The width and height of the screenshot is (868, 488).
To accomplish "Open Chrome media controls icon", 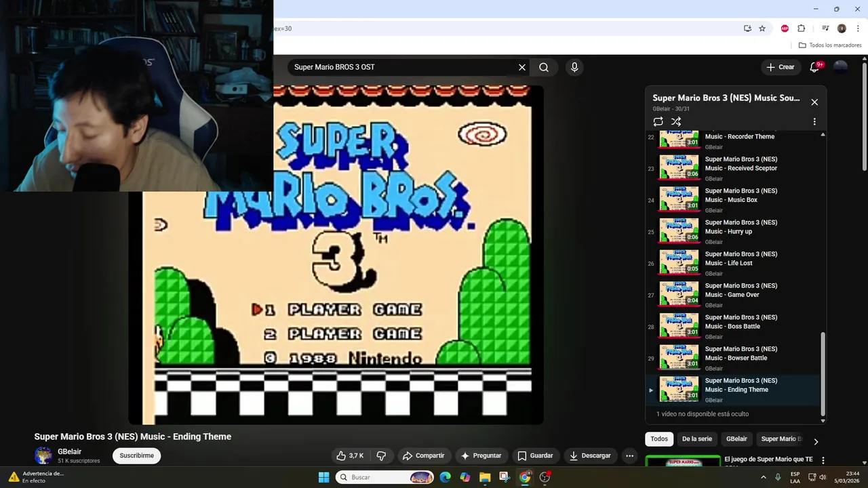I will [x=825, y=28].
